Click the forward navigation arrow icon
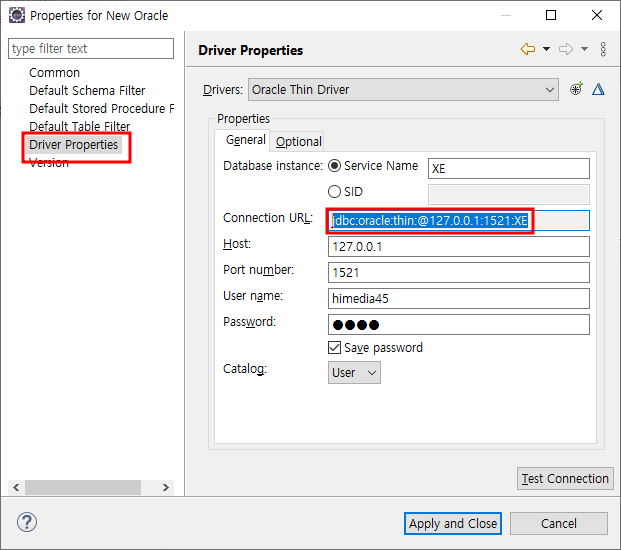Image resolution: width=621 pixels, height=550 pixels. click(x=566, y=49)
